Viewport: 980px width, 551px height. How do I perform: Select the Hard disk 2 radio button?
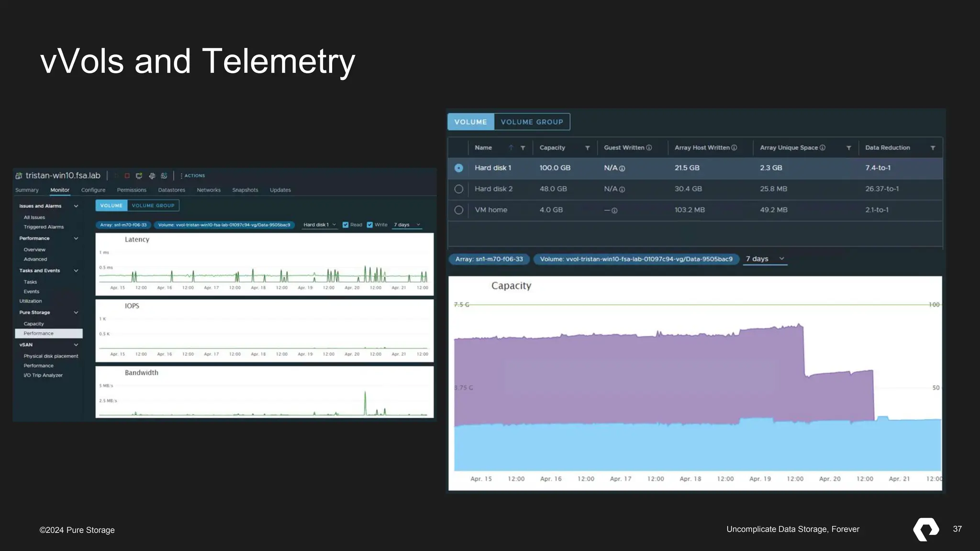pyautogui.click(x=458, y=189)
